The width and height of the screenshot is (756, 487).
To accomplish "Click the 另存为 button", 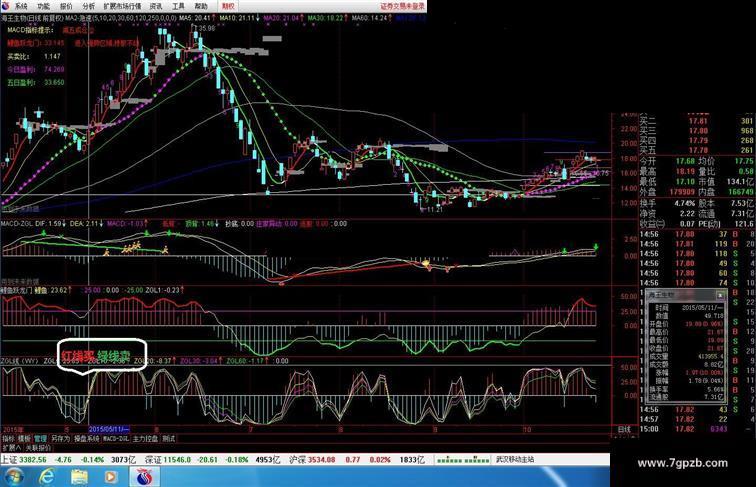I will click(x=60, y=439).
